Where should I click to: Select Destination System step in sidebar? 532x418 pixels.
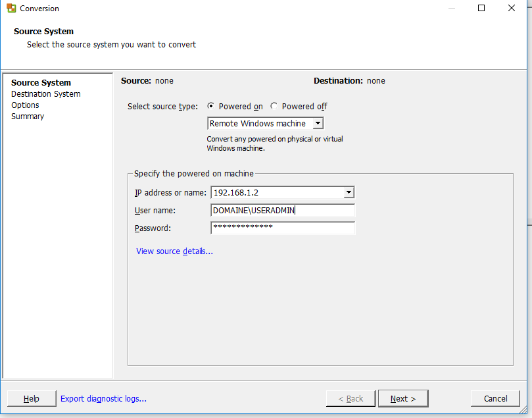[46, 94]
